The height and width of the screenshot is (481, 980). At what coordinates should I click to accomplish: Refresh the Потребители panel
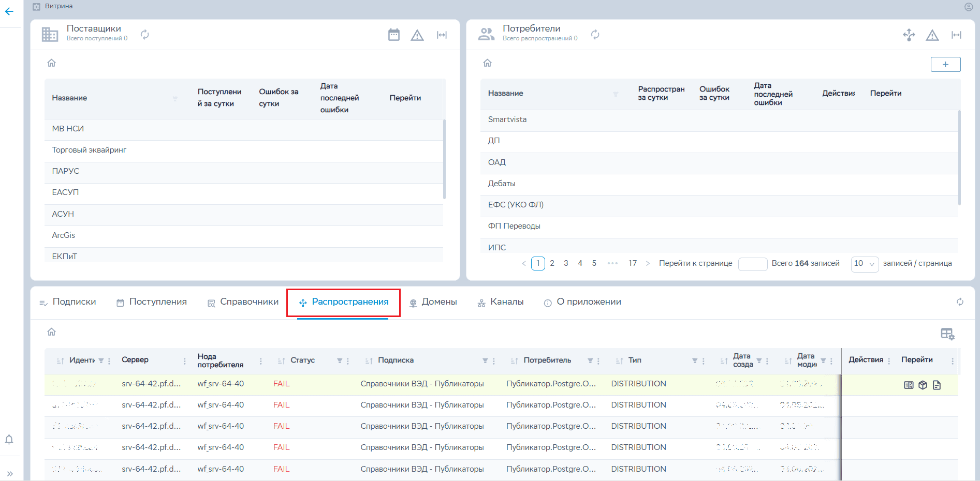[595, 35]
